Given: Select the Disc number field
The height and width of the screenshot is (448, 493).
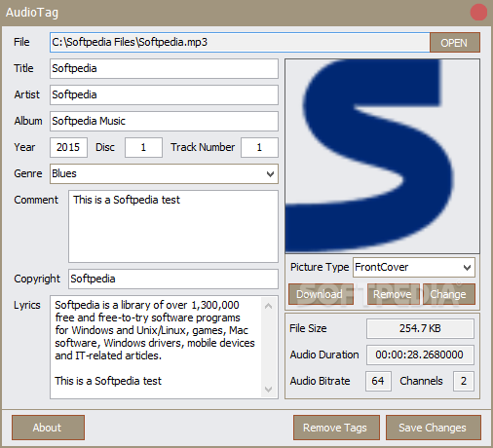Looking at the screenshot, I should coord(143,147).
